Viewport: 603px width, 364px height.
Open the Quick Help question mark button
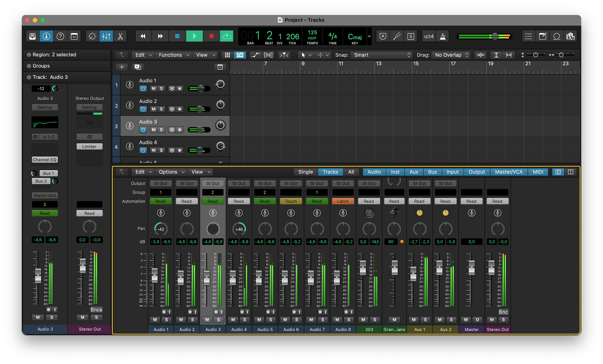coord(60,36)
